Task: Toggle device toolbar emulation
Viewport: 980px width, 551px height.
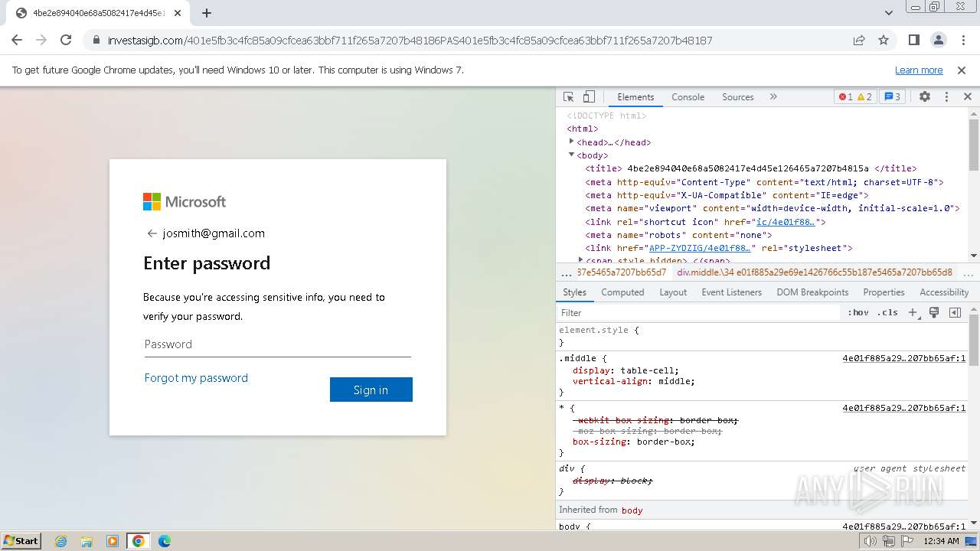Action: pos(589,97)
